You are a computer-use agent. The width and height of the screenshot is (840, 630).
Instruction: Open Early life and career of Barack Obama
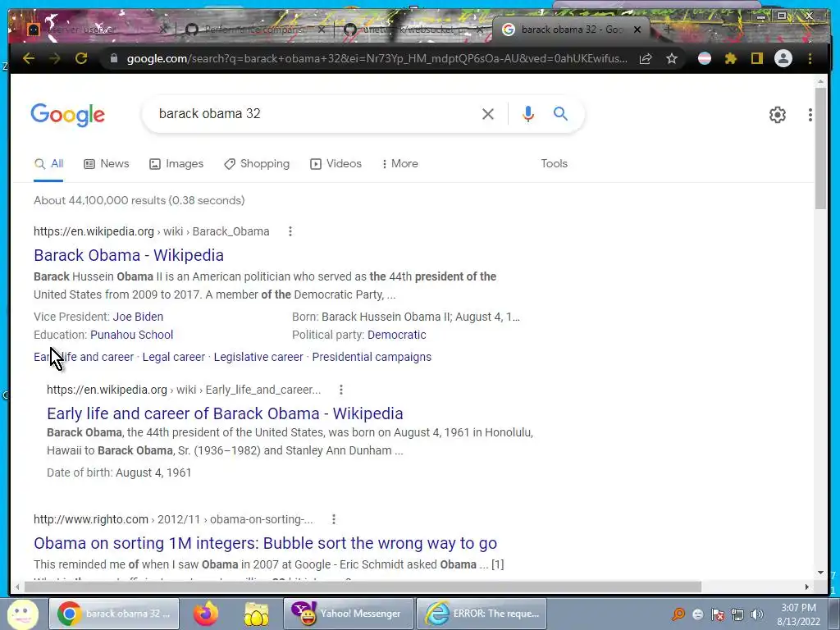pos(225,413)
